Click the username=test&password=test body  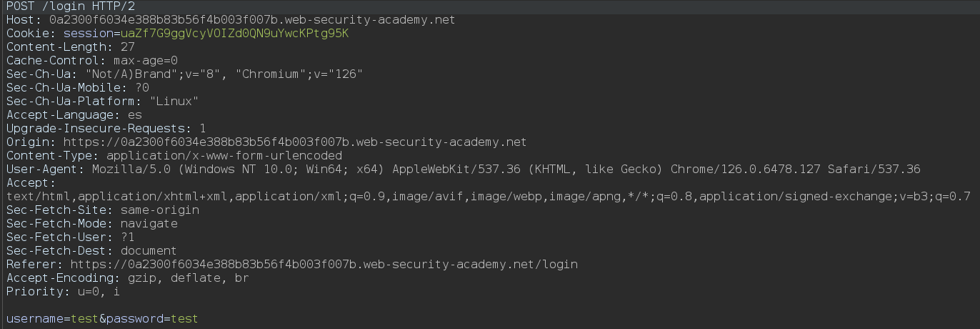[102, 319]
